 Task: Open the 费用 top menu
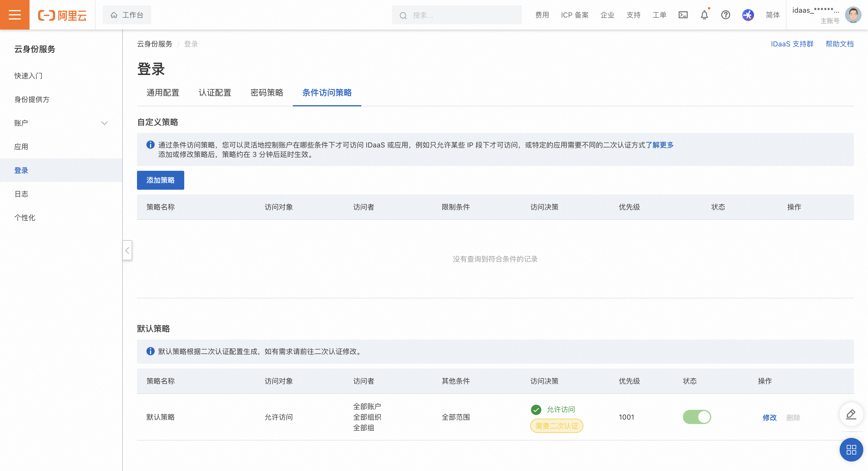coord(542,15)
